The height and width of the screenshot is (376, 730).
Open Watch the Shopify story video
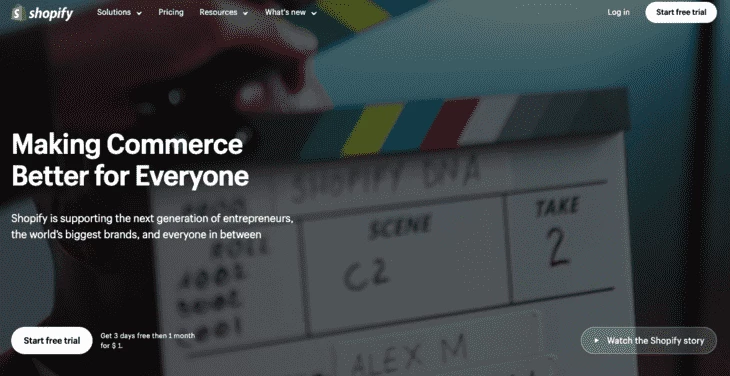(649, 341)
